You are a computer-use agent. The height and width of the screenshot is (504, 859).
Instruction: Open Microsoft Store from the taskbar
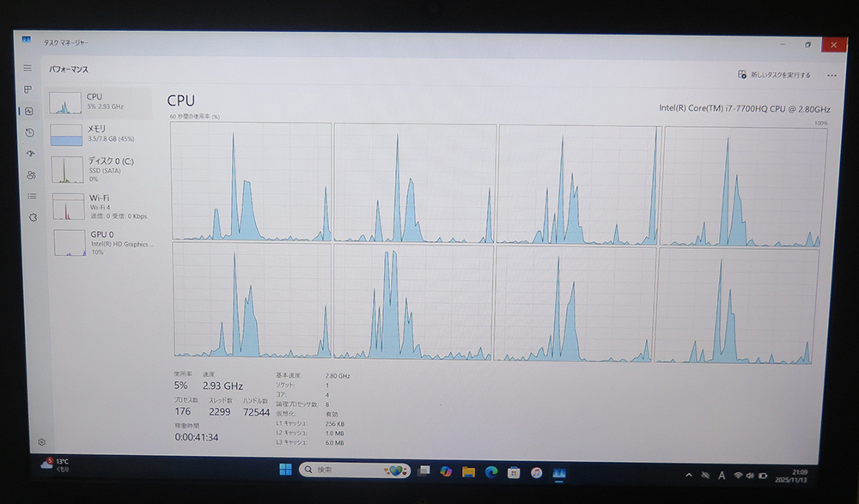[x=514, y=472]
